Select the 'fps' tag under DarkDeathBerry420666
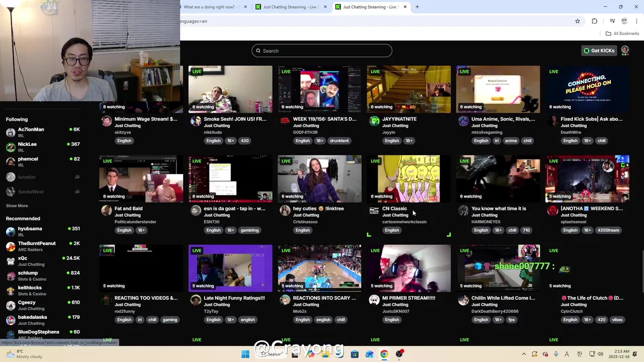The width and height of the screenshot is (644, 362). 512,320
